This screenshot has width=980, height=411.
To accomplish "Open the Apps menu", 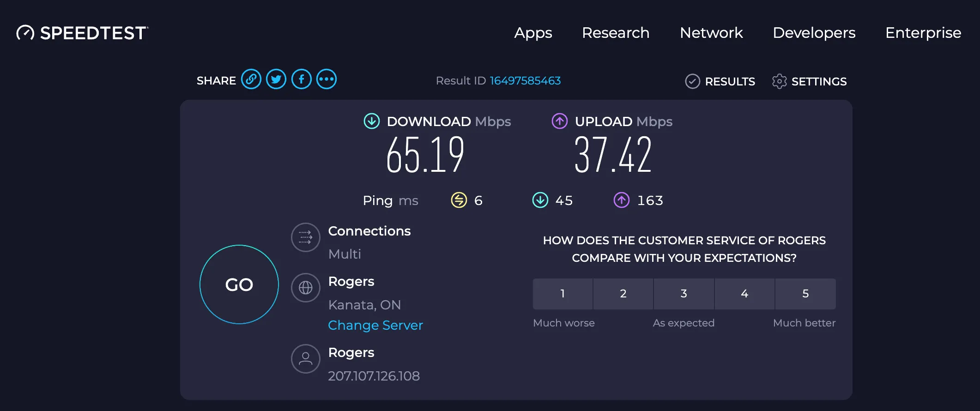I will click(x=533, y=33).
